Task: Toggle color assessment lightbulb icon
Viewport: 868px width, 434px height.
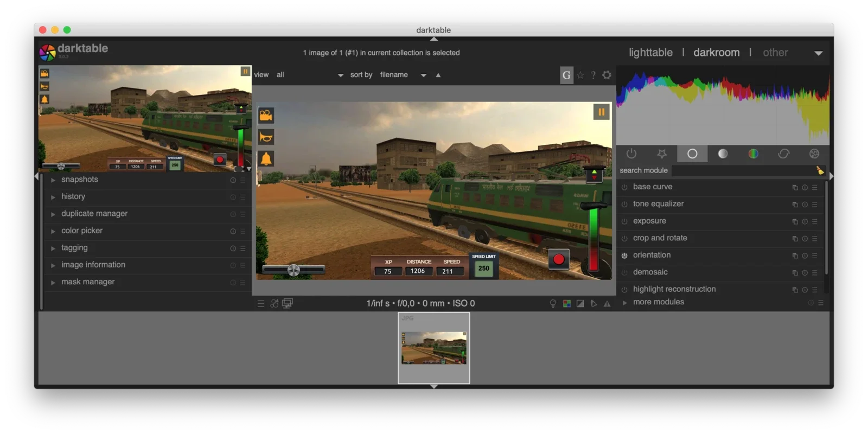Action: [x=553, y=304]
